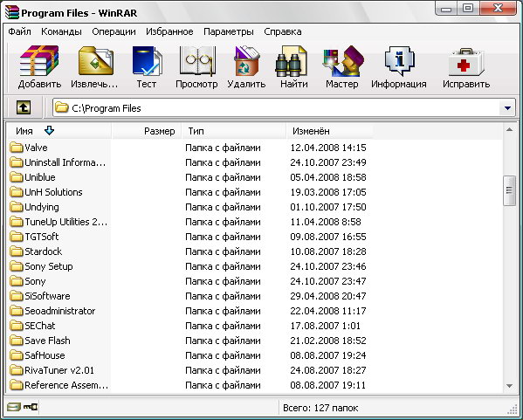Show the Информация (Info) icon

click(x=400, y=61)
